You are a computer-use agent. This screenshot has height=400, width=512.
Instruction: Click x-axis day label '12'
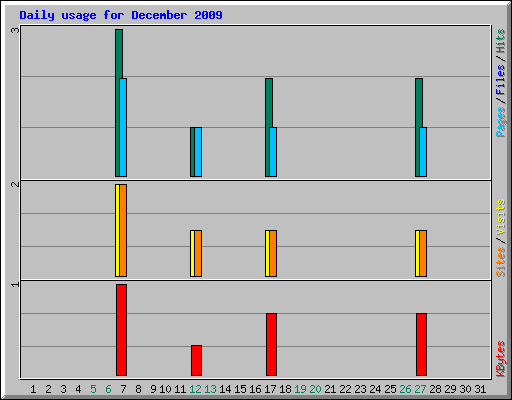coord(195,389)
